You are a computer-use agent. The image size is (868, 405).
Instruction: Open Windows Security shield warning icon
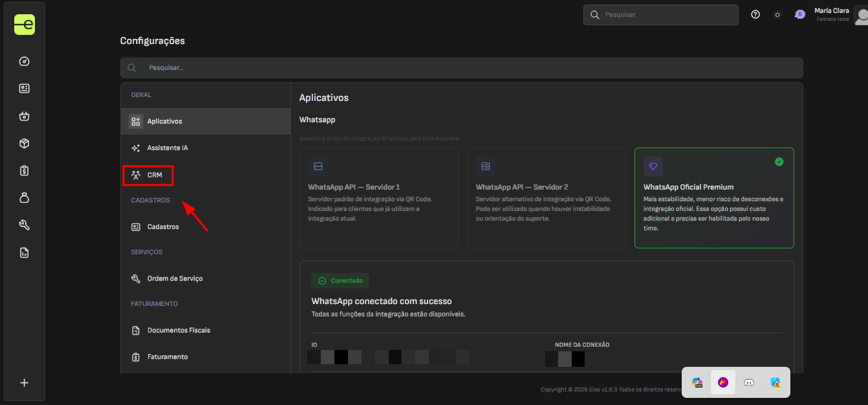tap(775, 382)
